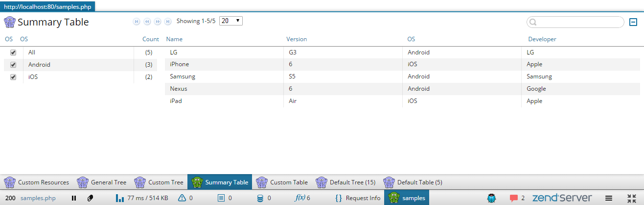644x205 pixels.
Task: Sort by the Count column header
Action: point(151,39)
